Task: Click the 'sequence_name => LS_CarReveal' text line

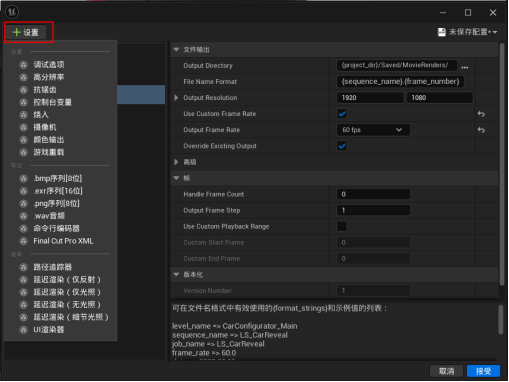Action: 230,335
